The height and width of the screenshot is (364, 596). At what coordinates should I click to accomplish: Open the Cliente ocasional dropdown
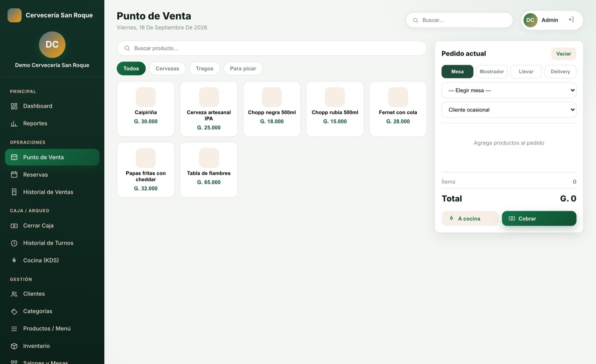tap(509, 110)
